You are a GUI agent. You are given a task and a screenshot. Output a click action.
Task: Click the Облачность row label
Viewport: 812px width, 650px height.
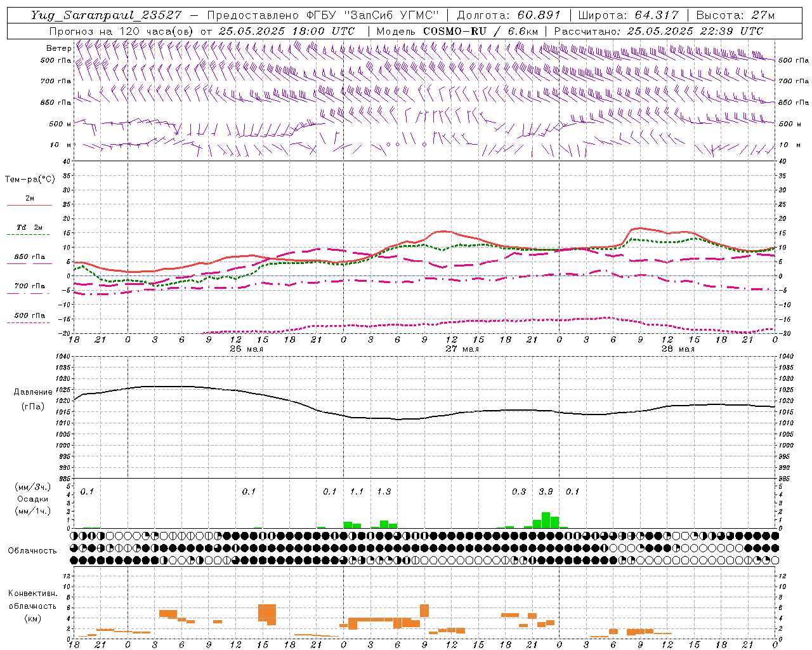[x=32, y=550]
